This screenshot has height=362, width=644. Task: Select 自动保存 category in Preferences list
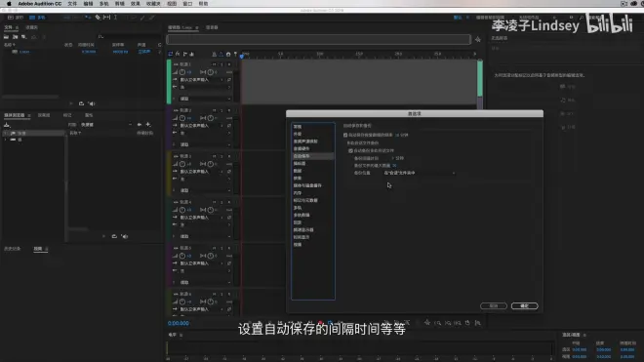tap(312, 156)
